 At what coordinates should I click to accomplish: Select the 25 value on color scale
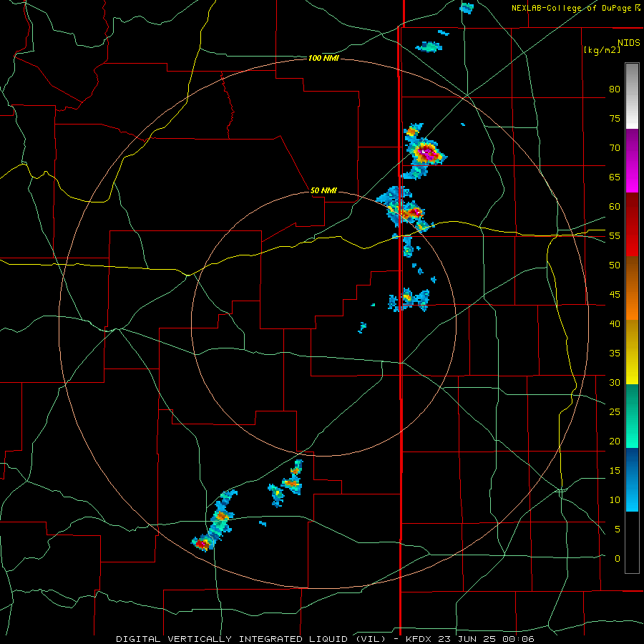click(x=615, y=411)
